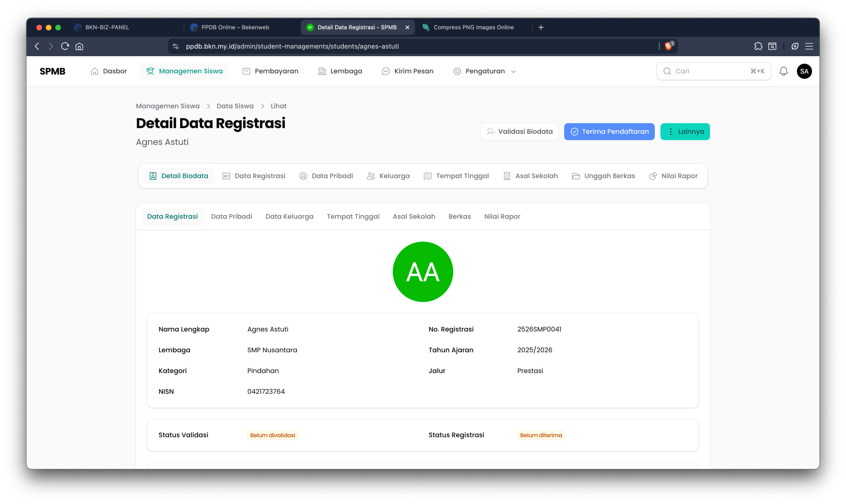This screenshot has width=846, height=504.
Task: Click the Validasi Biodata button
Action: pos(519,132)
